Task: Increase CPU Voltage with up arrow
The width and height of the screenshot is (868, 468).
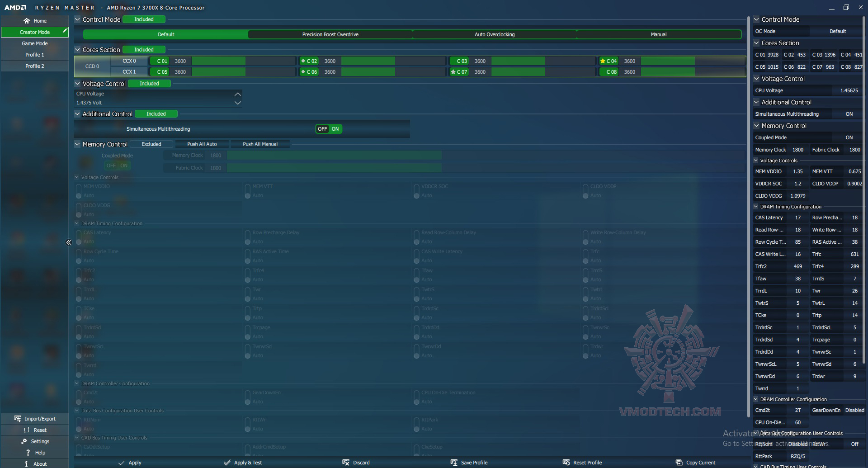Action: 238,94
